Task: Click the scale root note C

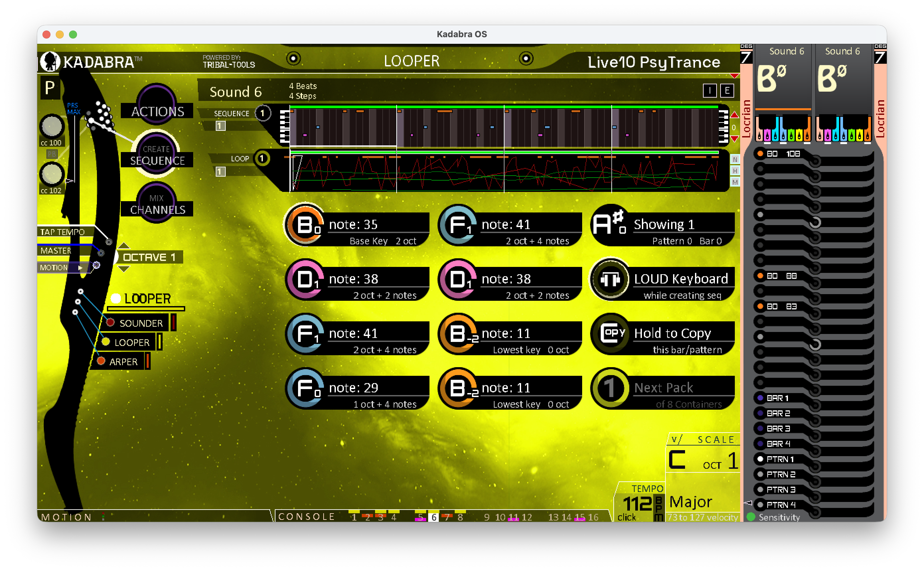Action: 677,459
